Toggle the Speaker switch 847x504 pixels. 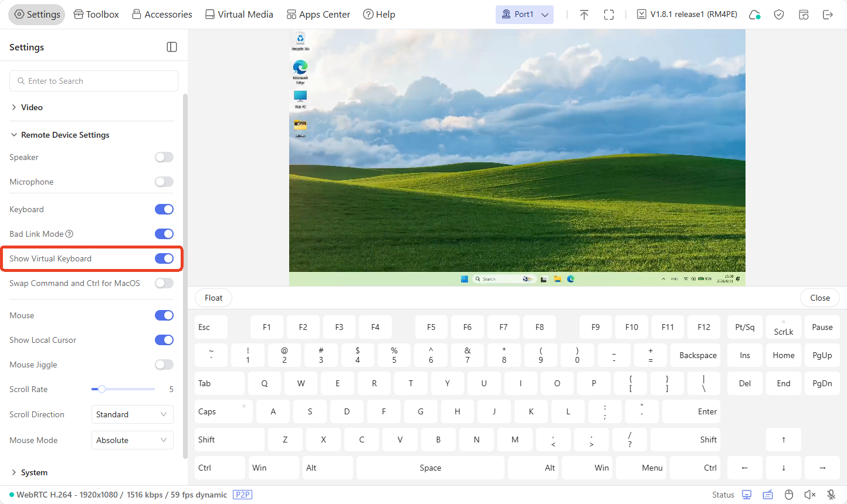(164, 157)
